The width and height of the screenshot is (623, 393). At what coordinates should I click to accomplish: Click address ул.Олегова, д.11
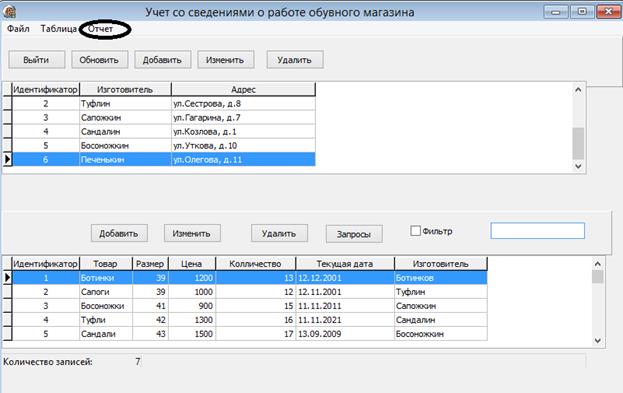point(244,160)
